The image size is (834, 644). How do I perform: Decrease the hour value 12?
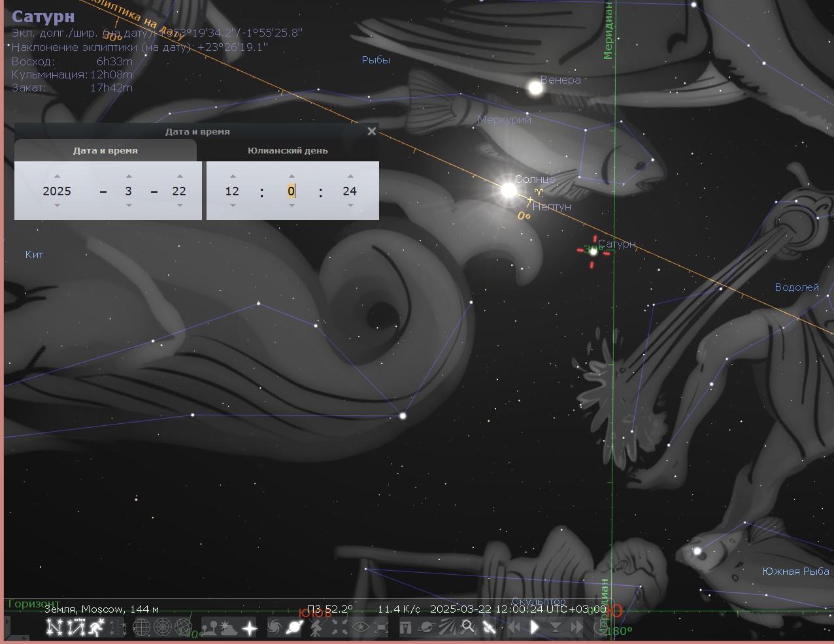(233, 206)
